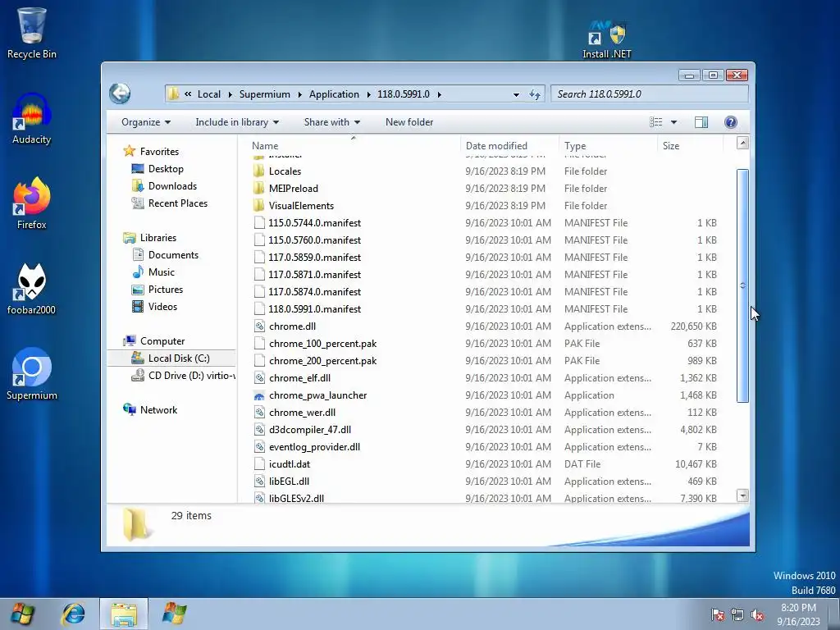Select chrome_pwa_launcher application icon
Image resolution: width=840 pixels, height=630 pixels.
259,395
